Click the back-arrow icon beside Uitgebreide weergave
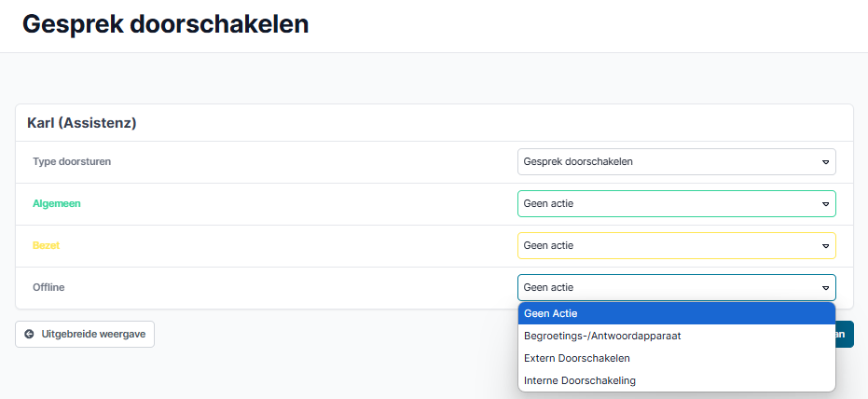 [29, 334]
